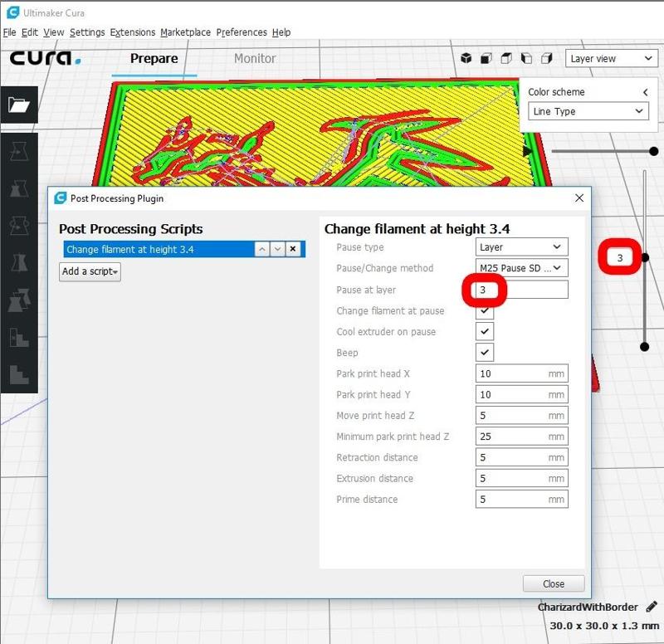
Task: Open the Line Type color scheme dropdown
Action: click(x=588, y=111)
